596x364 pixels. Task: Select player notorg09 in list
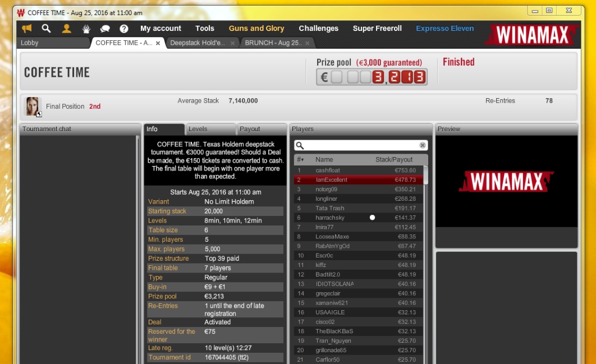359,189
